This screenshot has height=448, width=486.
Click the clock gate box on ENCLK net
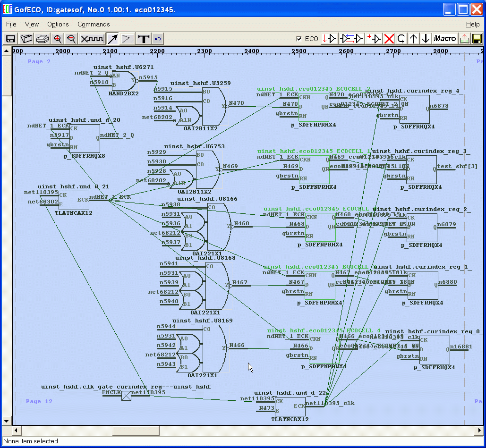pos(126,396)
